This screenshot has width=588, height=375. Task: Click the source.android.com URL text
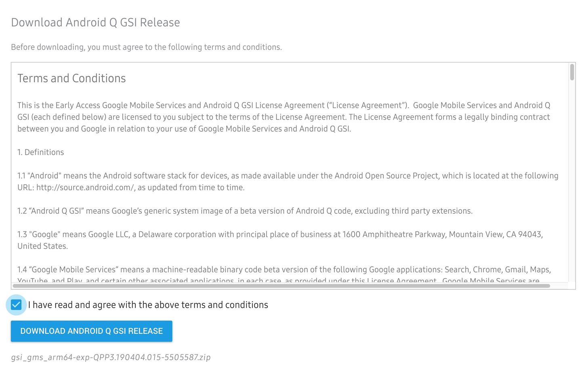[85, 187]
